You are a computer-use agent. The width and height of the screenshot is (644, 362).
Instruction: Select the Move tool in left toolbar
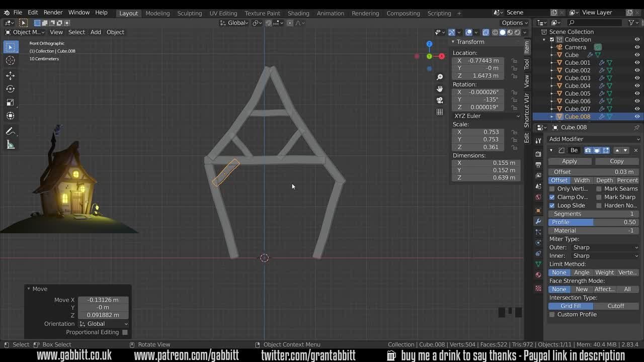click(x=10, y=75)
